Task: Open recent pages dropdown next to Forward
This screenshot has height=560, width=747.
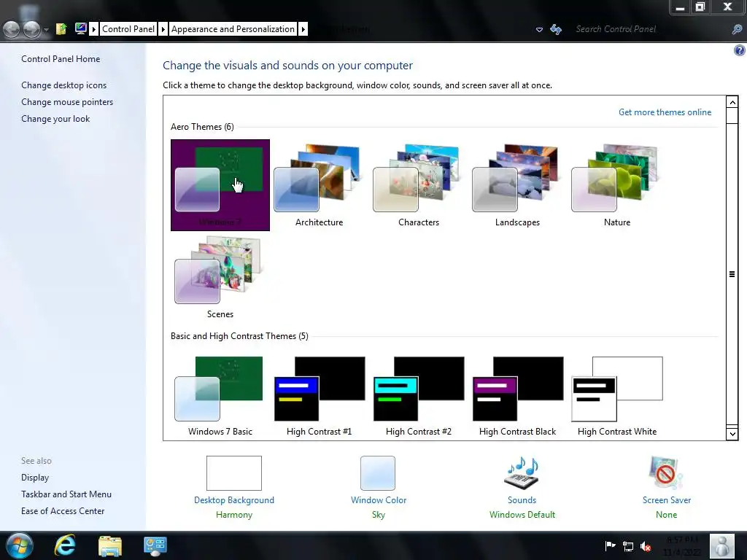Action: pos(46,29)
